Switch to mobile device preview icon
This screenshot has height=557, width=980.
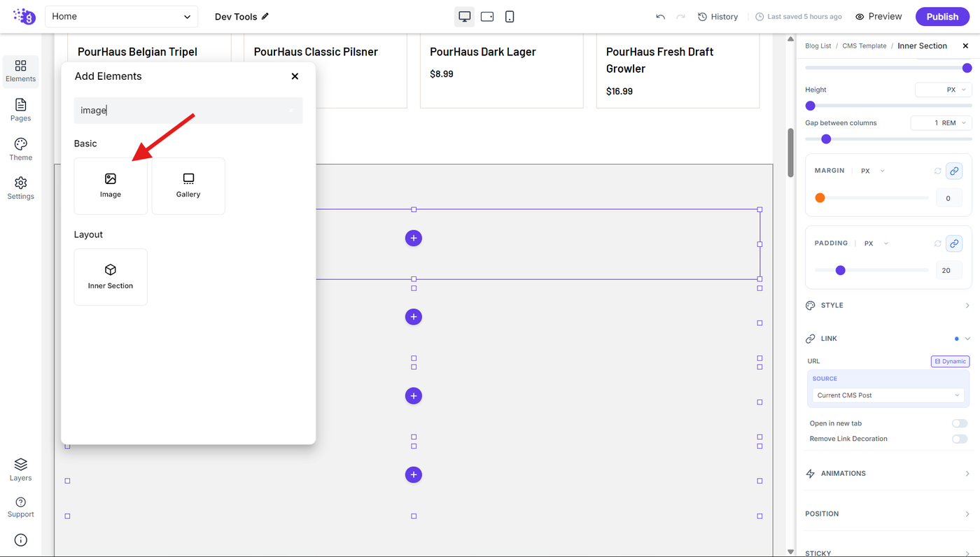tap(510, 16)
